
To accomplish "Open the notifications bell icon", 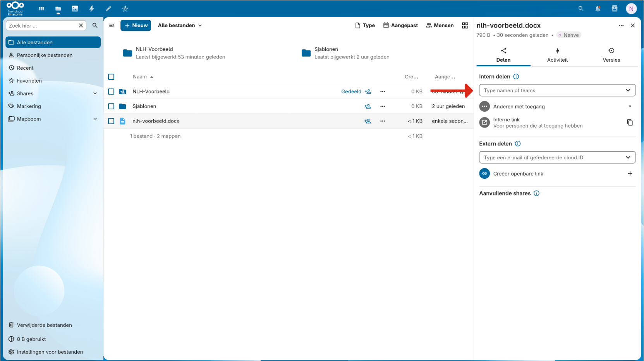I will [598, 9].
